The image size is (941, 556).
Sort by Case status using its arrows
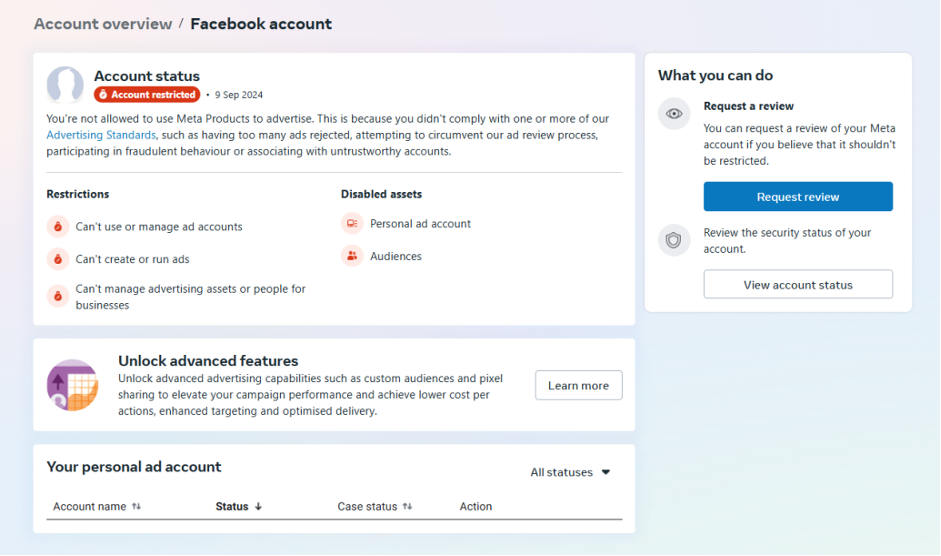click(407, 506)
